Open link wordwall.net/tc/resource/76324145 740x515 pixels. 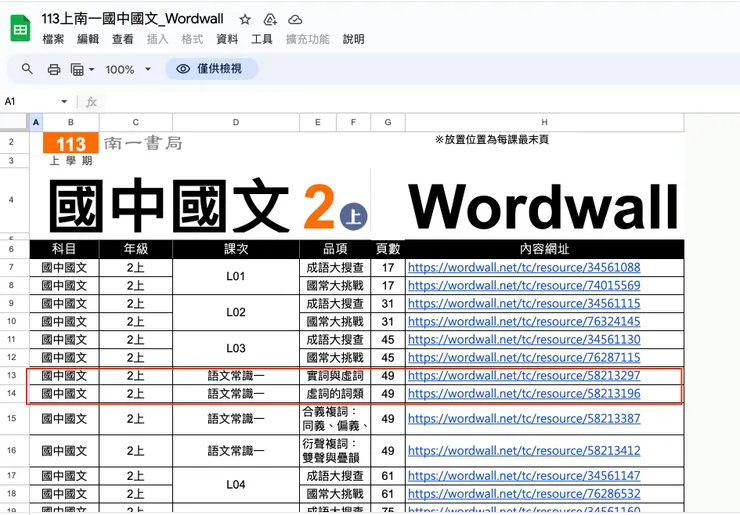click(524, 321)
